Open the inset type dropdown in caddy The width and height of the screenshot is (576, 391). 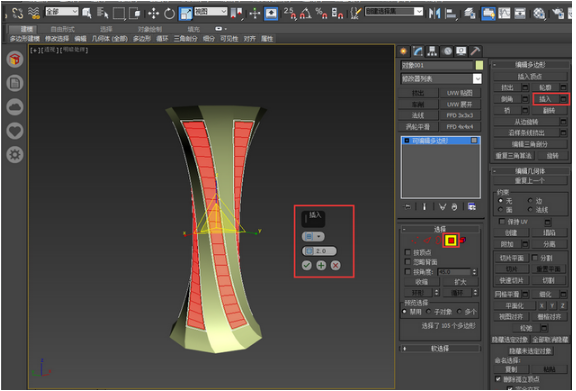tap(313, 237)
